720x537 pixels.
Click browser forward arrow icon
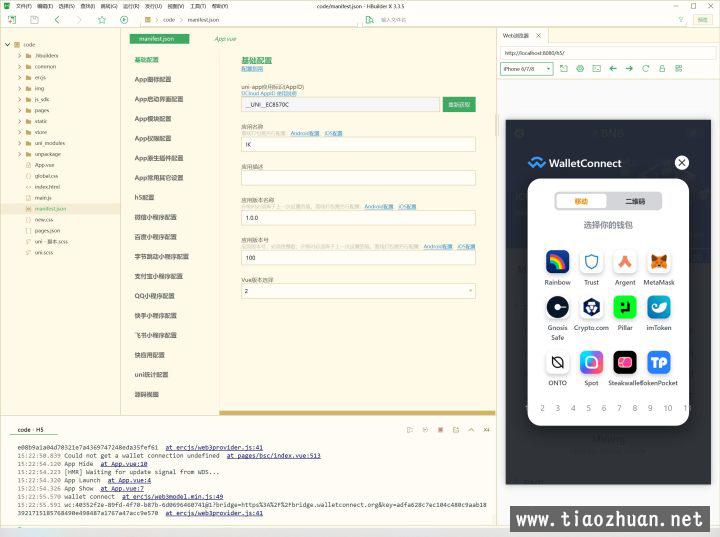click(x=629, y=68)
